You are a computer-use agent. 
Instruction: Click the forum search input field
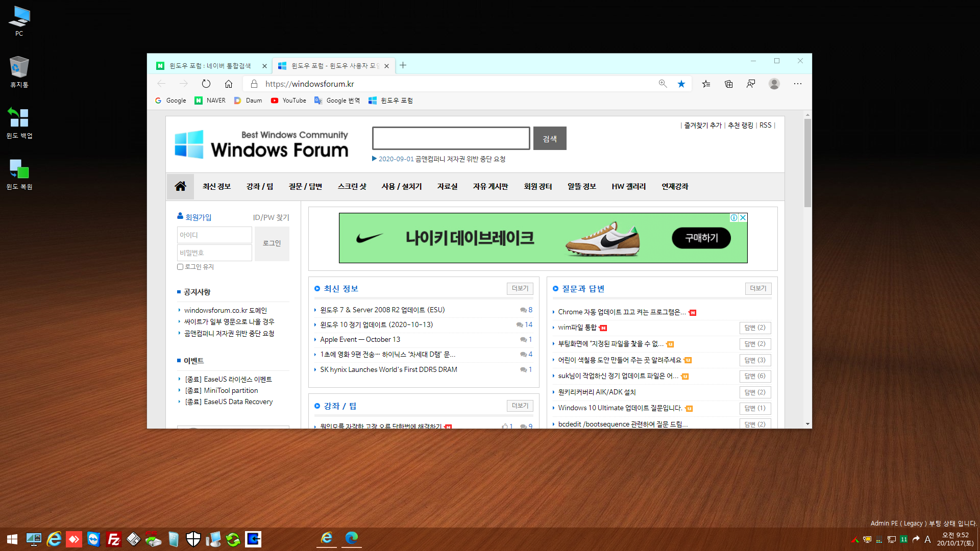451,138
